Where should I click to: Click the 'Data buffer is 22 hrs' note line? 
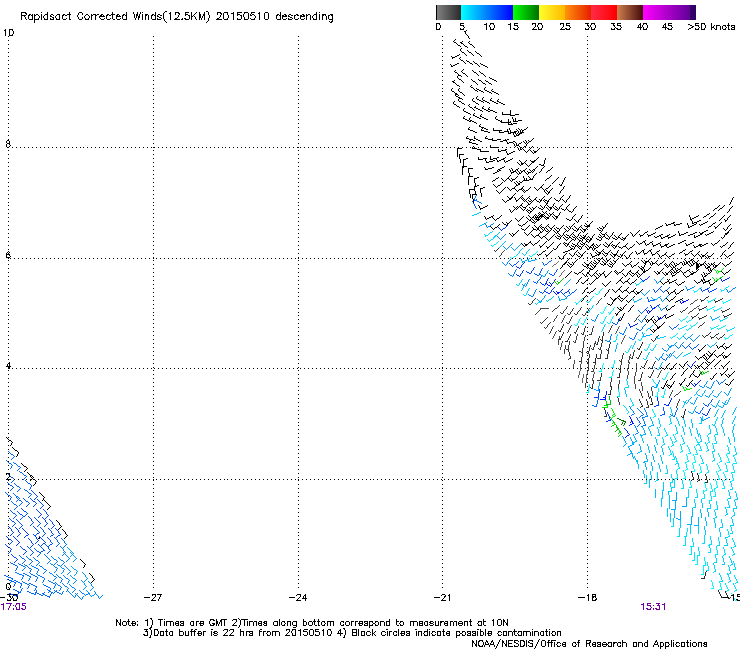[x=352, y=633]
